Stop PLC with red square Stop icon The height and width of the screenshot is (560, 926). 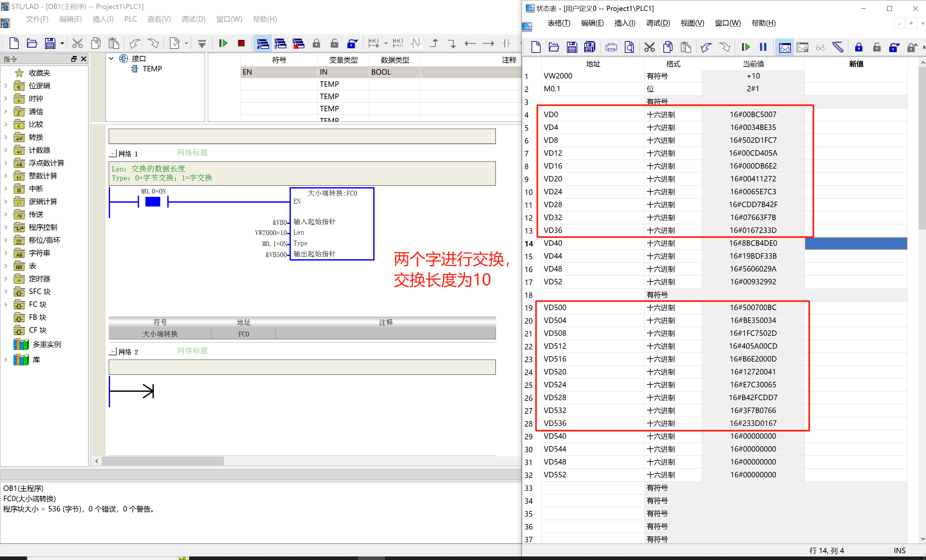point(241,43)
